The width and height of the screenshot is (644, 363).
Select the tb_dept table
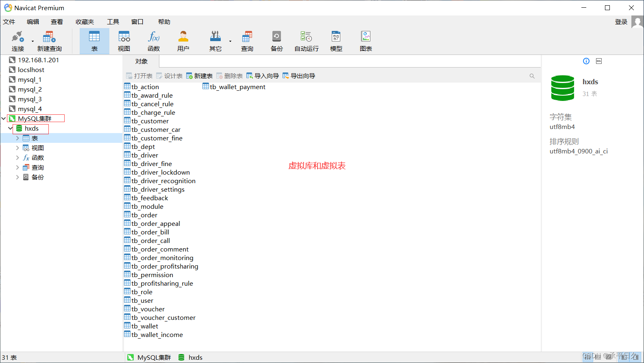click(139, 147)
